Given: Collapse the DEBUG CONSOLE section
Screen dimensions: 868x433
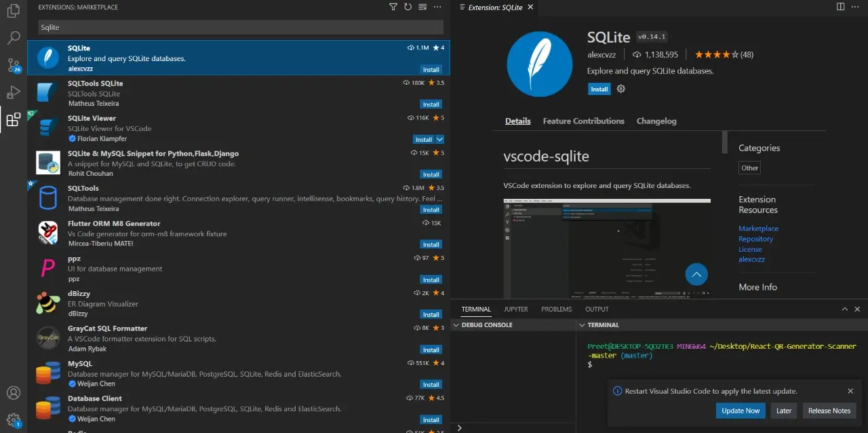Looking at the screenshot, I should click(457, 325).
